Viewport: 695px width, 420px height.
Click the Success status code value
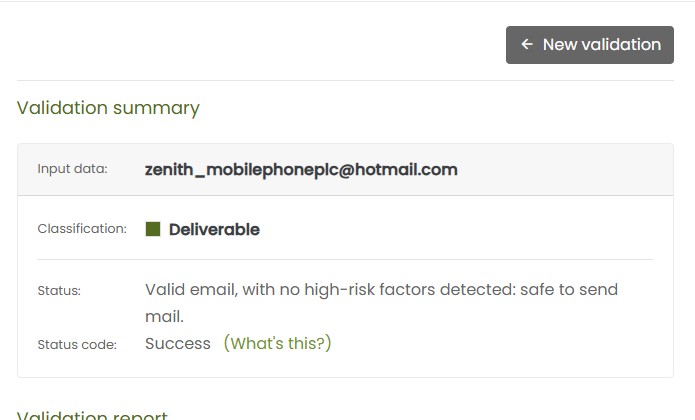tap(178, 343)
